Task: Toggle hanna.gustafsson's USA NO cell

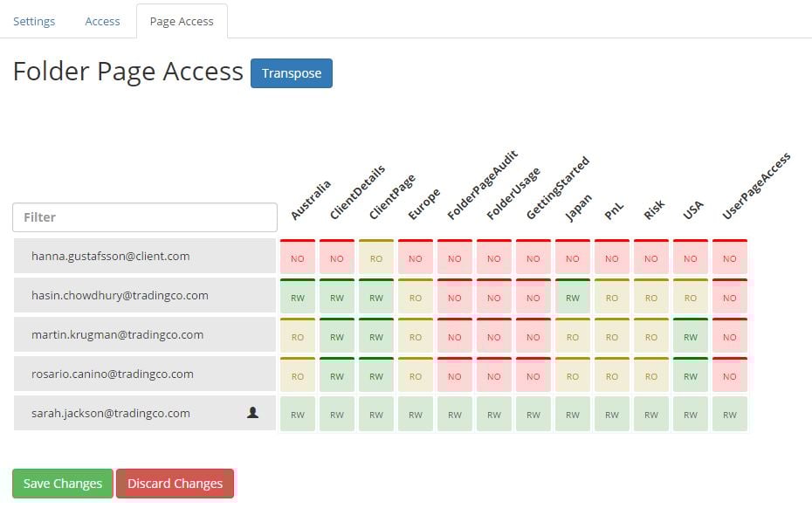Action: [x=691, y=257]
